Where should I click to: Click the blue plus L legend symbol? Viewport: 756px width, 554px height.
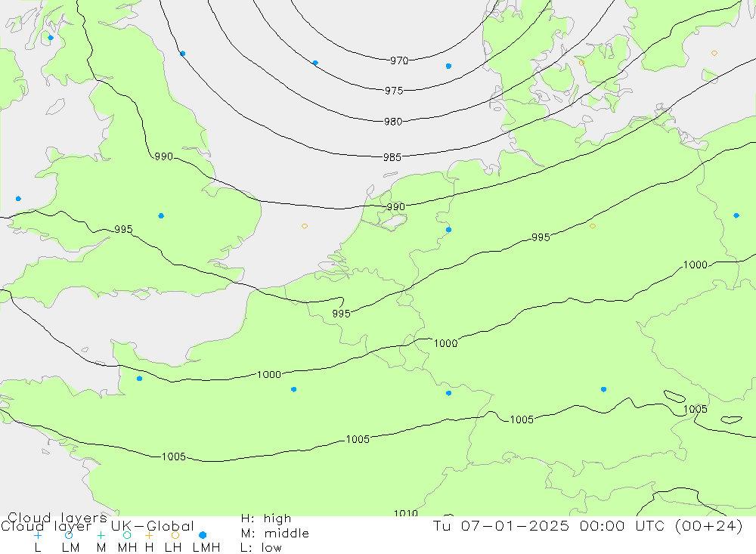coord(38,535)
